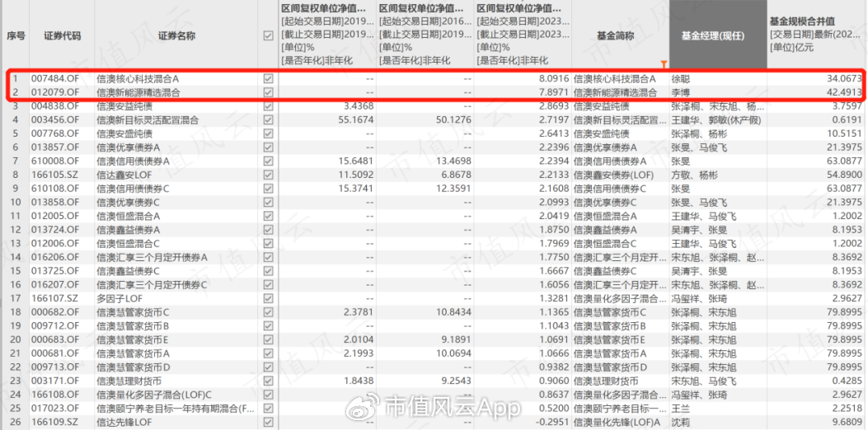Click name cell 信澳量化多因子混合(LOF)C

[154, 395]
